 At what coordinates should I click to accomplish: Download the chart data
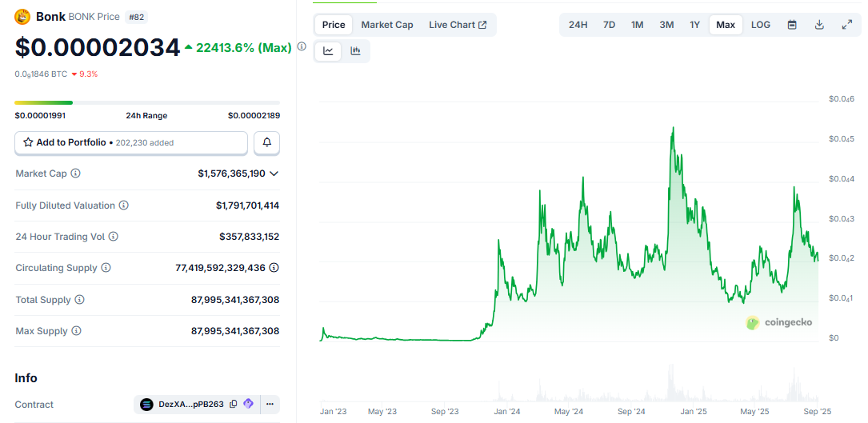(x=820, y=25)
